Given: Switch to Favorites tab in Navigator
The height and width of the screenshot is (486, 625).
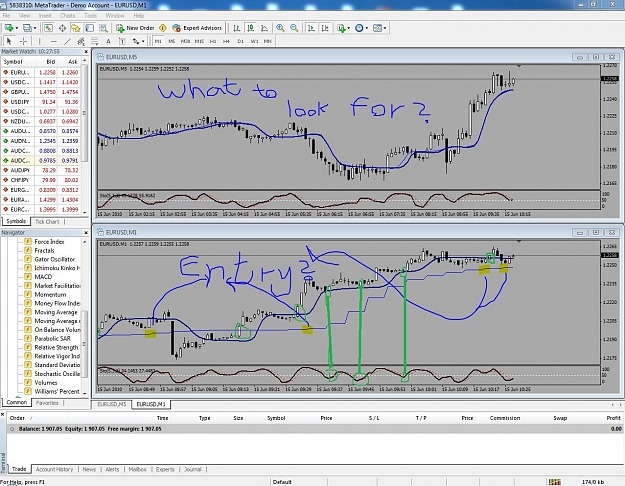Looking at the screenshot, I should (x=47, y=403).
